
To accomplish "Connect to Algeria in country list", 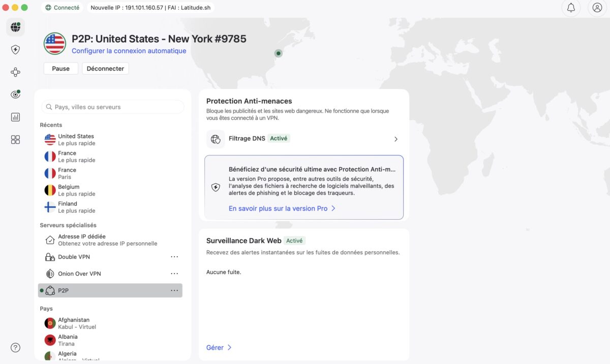I will click(110, 355).
